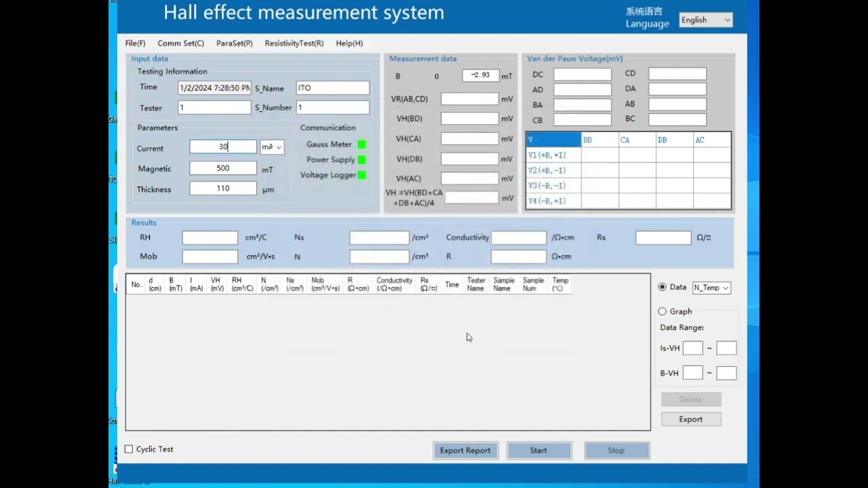The height and width of the screenshot is (488, 868).
Task: Click the S_Number input field
Action: pyautogui.click(x=333, y=108)
